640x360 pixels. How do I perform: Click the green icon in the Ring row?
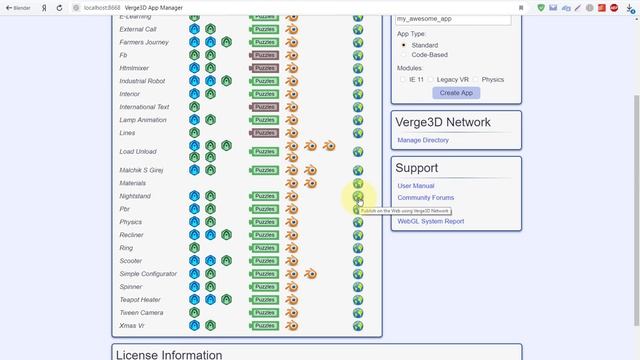(194, 248)
